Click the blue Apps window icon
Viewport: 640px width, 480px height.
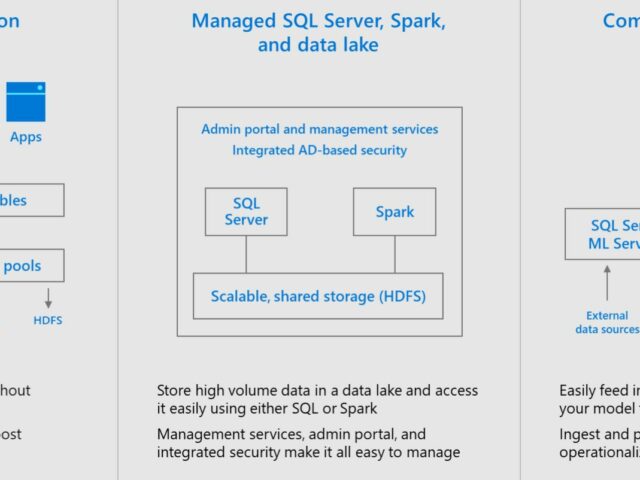click(25, 102)
